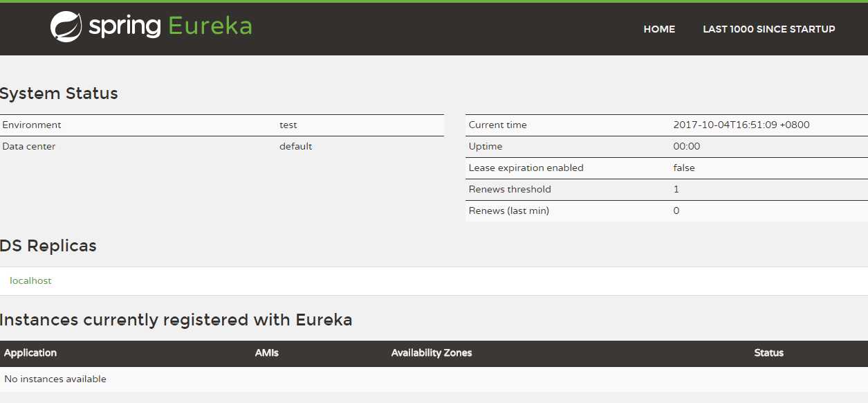
Task: Click the AMIs column header
Action: pyautogui.click(x=267, y=352)
